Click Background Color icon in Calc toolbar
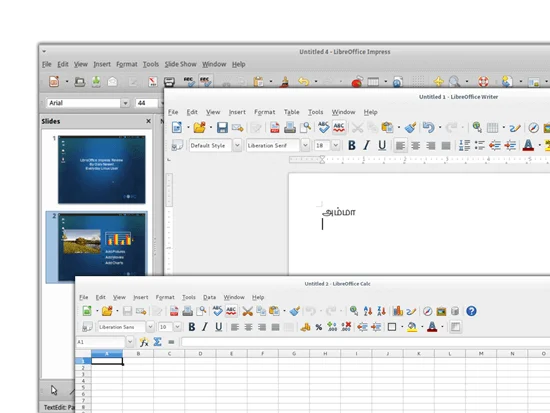 [412, 327]
